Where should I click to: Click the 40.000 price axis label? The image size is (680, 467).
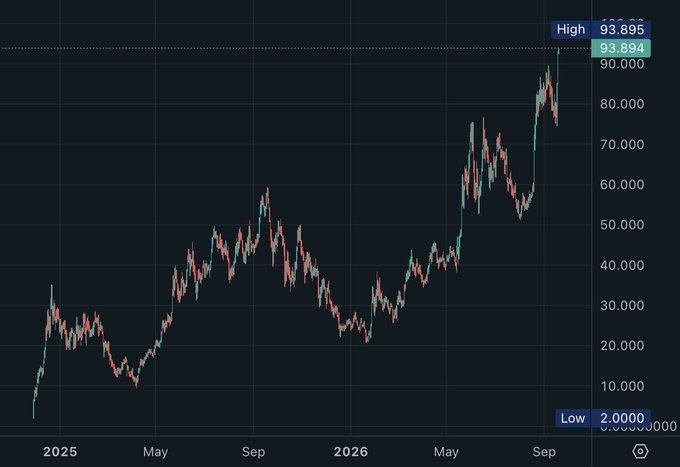(x=622, y=265)
